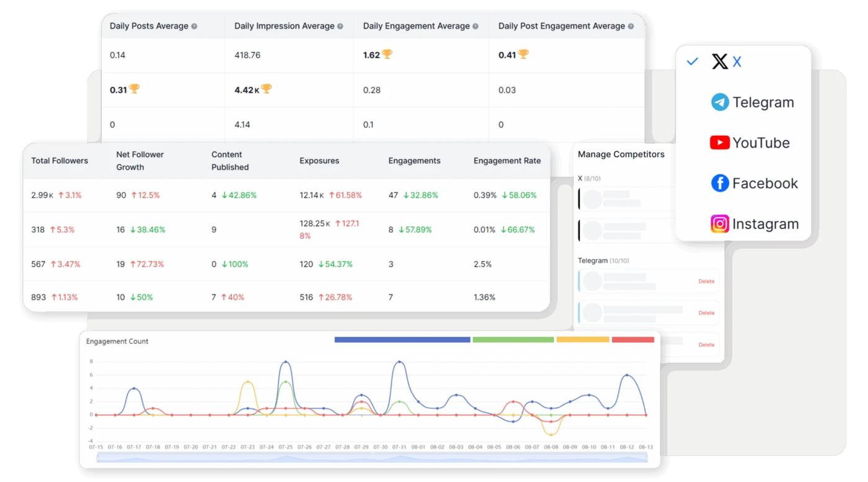
Task: Select the Facebook icon in network list
Action: 720,183
